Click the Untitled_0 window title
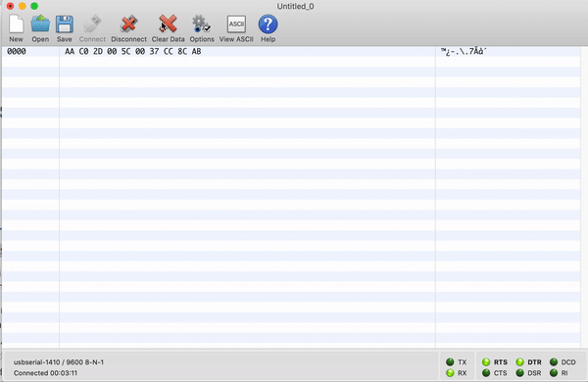The image size is (588, 382). tap(295, 7)
